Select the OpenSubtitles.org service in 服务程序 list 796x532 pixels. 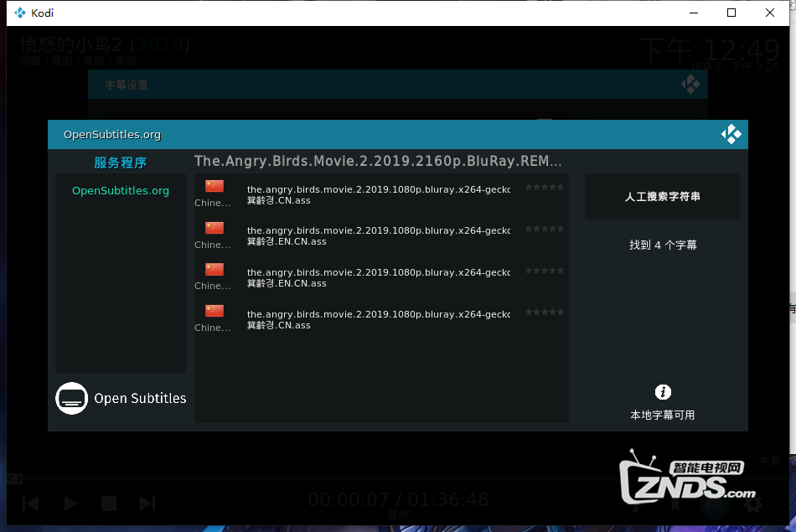pyautogui.click(x=121, y=191)
